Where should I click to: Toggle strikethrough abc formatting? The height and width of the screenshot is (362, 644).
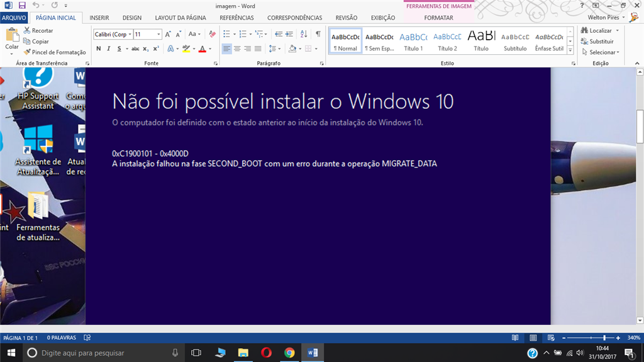click(x=135, y=48)
